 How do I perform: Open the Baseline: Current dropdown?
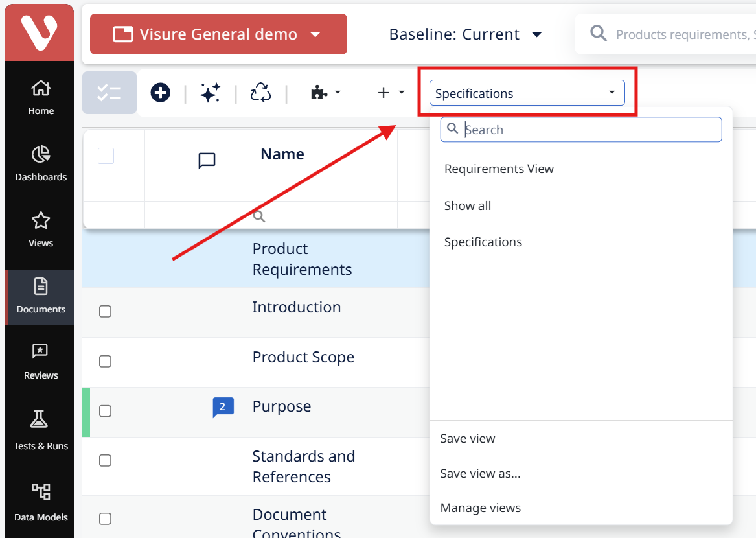(x=466, y=34)
